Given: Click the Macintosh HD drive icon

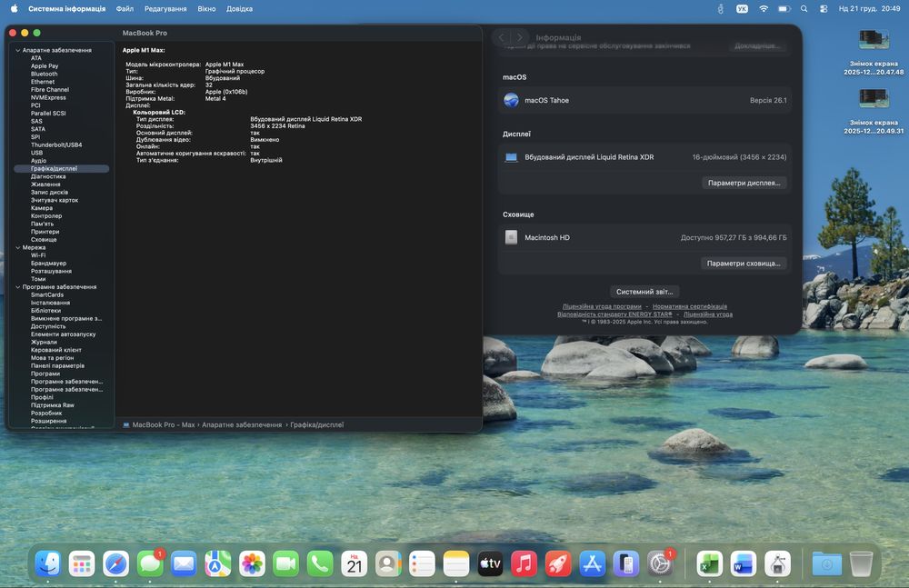Looking at the screenshot, I should 511,237.
